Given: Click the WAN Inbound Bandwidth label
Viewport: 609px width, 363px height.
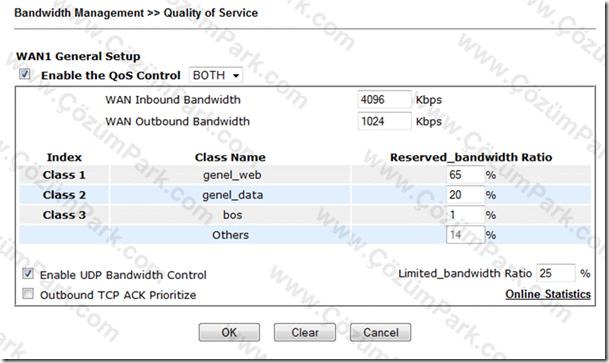Looking at the screenshot, I should 173,100.
